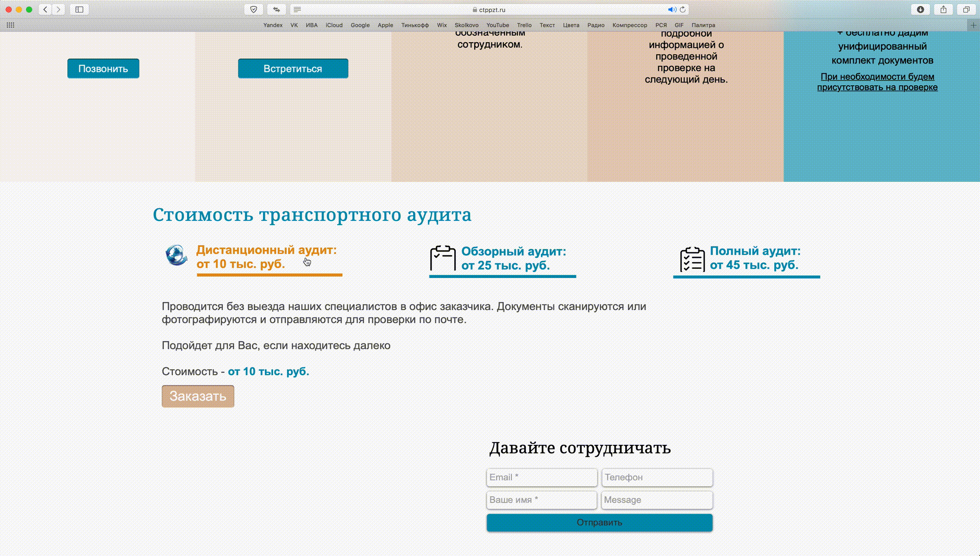Viewport: 980px width, 556px height.
Task: Open the privacy shield icon
Action: click(x=253, y=9)
